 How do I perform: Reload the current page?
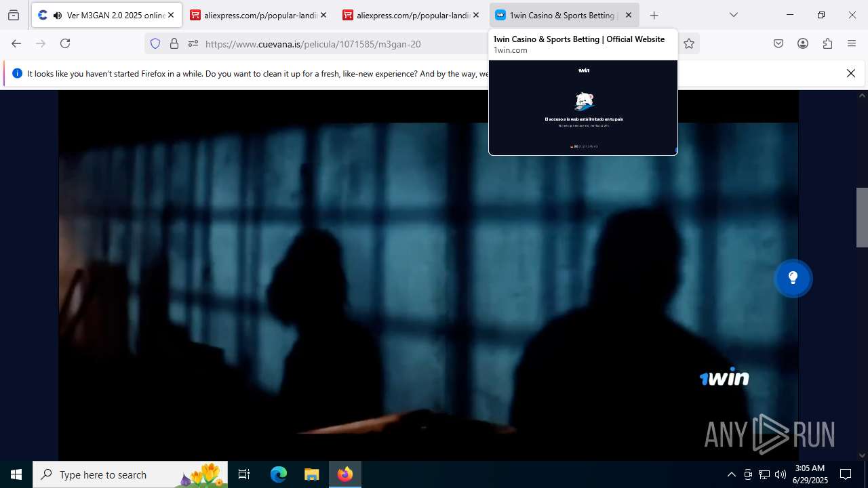(65, 43)
